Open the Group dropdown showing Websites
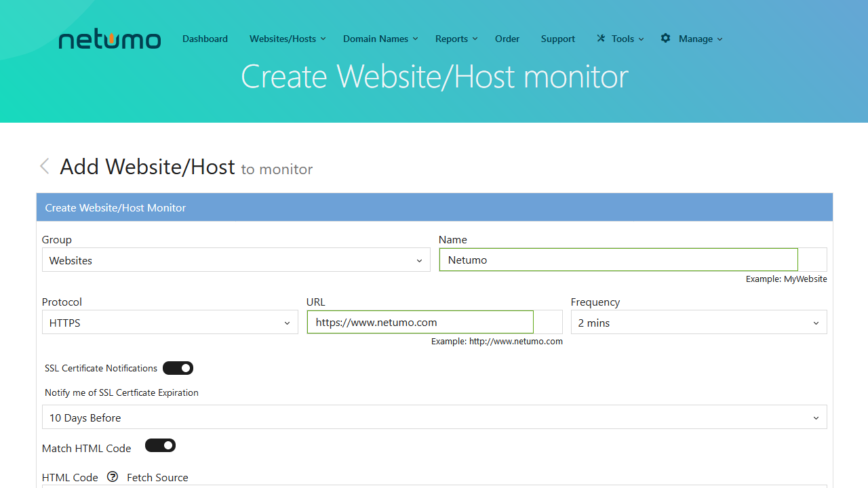 pos(235,260)
